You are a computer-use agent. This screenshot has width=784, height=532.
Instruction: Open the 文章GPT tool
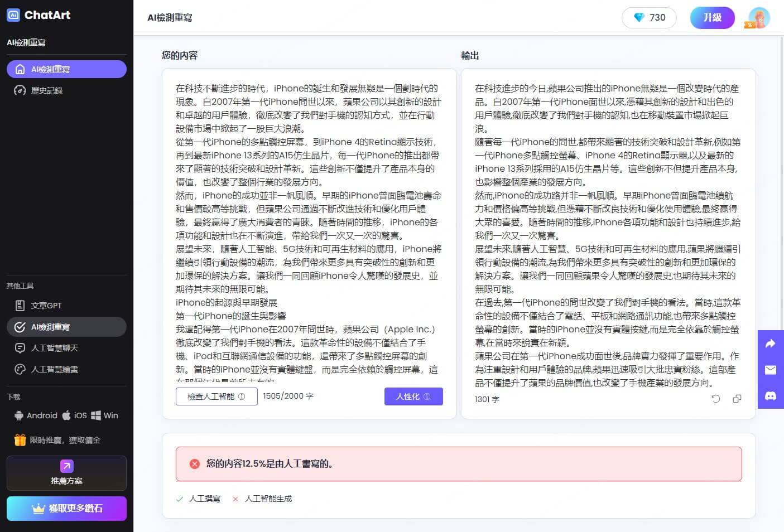click(66, 306)
